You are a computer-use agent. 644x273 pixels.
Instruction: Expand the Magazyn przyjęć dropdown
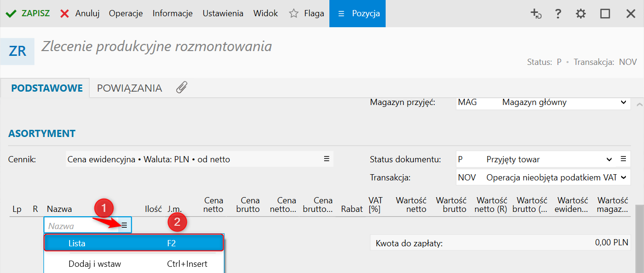(x=624, y=102)
